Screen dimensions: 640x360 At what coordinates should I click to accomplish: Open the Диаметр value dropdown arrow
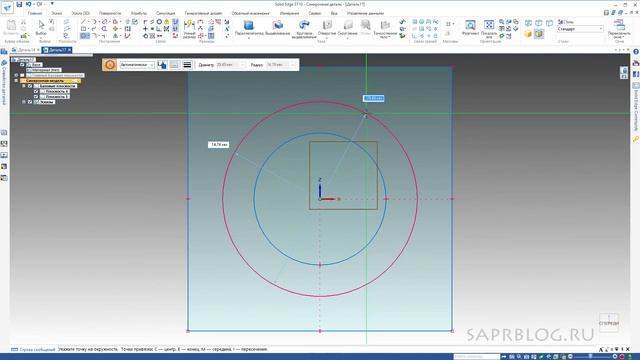pos(243,65)
